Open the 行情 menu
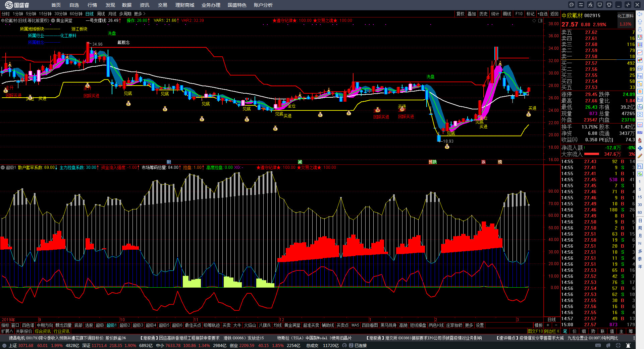The height and width of the screenshot is (349, 644). coord(92,5)
